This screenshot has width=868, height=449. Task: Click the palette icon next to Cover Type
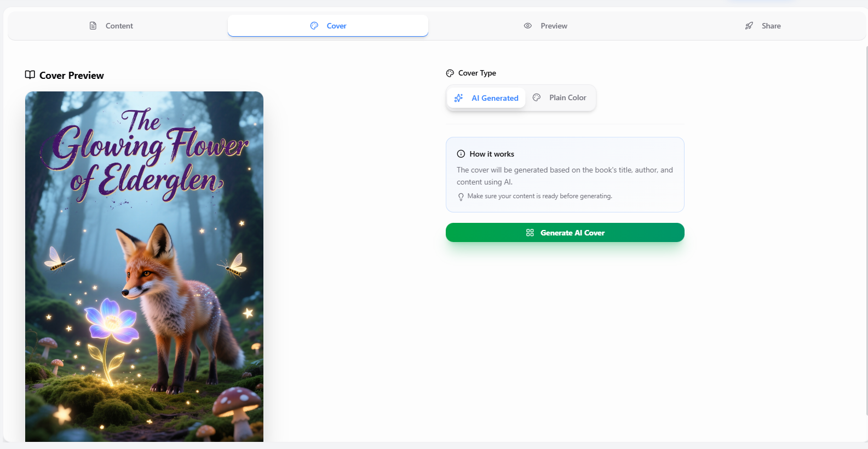tap(450, 73)
